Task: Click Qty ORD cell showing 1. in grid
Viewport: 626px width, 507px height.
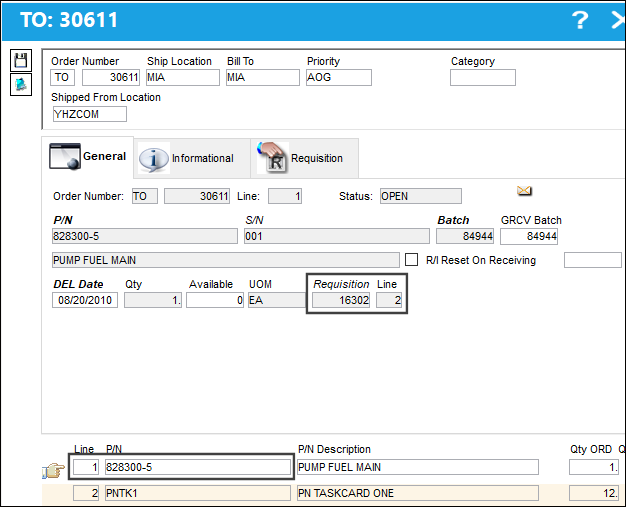Action: coord(594,467)
